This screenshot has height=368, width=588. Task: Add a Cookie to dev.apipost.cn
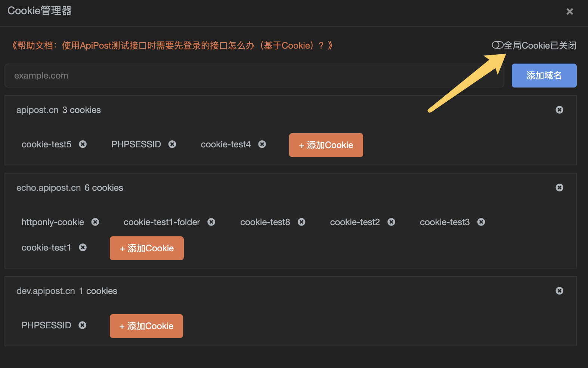[x=146, y=326]
